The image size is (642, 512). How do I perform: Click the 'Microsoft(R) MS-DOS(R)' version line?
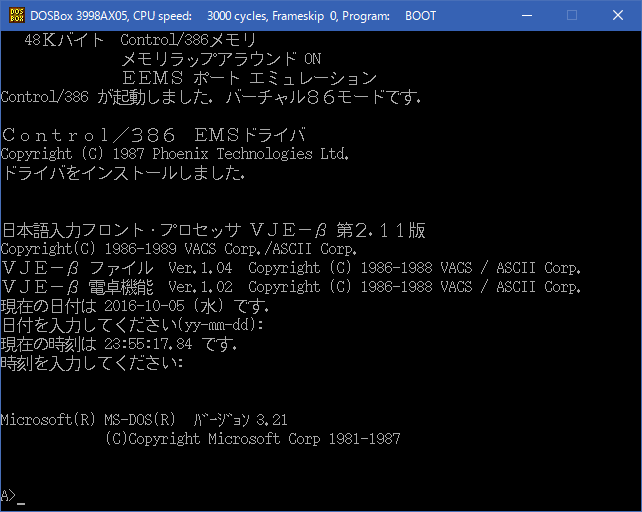[144, 420]
